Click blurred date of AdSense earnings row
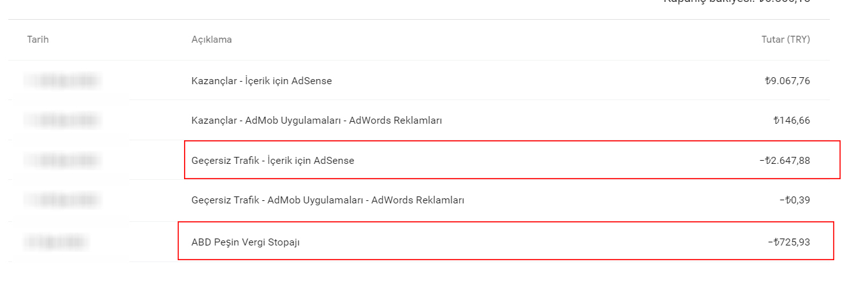 click(62, 81)
